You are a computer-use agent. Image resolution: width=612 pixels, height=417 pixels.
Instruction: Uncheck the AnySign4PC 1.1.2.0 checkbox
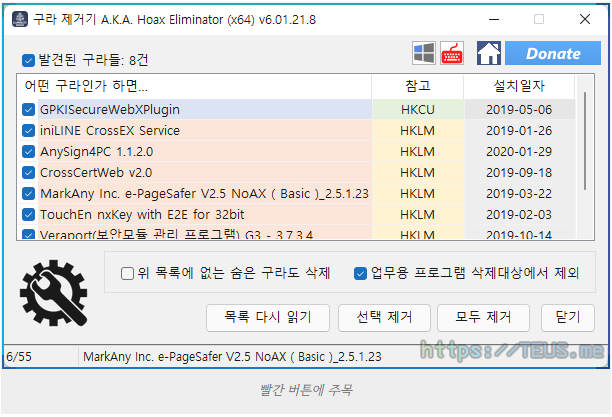coord(28,151)
